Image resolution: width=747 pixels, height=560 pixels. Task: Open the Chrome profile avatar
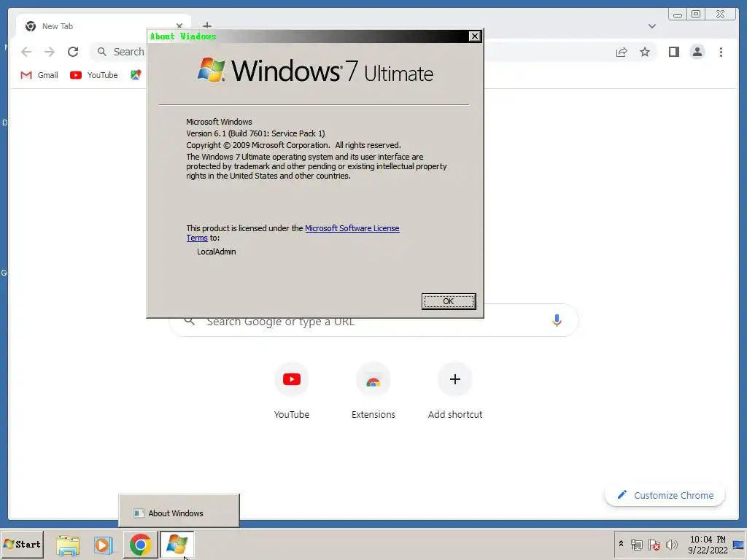click(697, 52)
